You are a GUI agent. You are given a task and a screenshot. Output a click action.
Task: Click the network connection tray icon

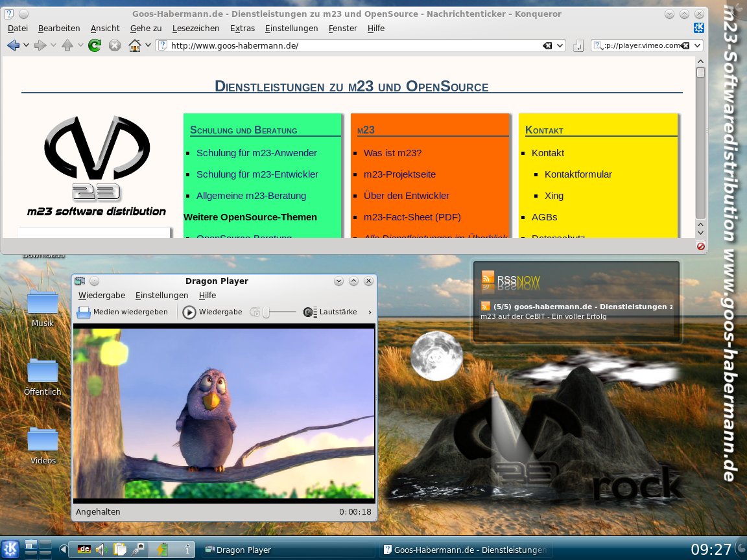pos(139,550)
